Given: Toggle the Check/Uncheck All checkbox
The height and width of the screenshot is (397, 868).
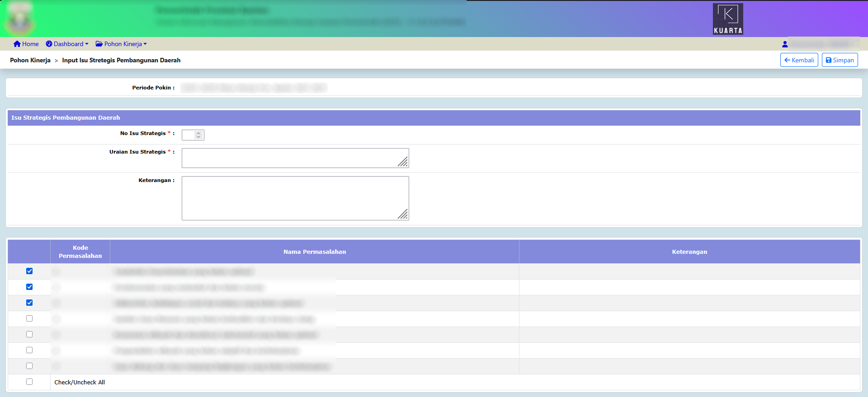Looking at the screenshot, I should pos(29,382).
